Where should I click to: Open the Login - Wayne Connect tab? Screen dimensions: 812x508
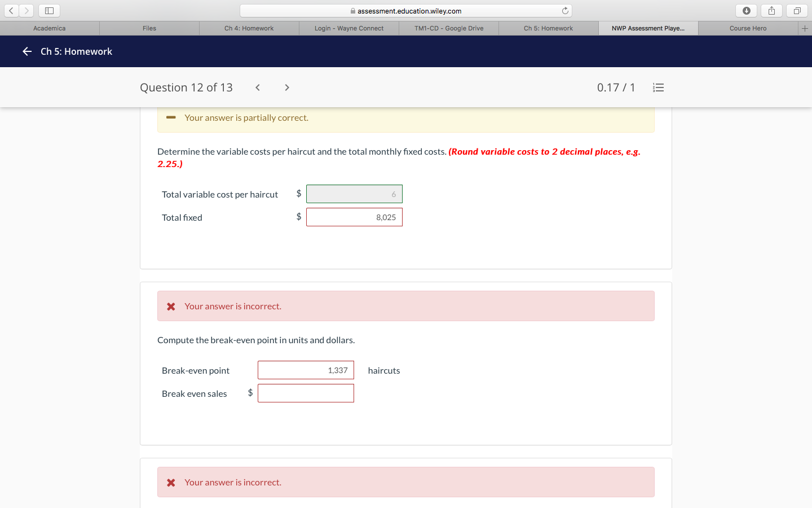(x=348, y=28)
